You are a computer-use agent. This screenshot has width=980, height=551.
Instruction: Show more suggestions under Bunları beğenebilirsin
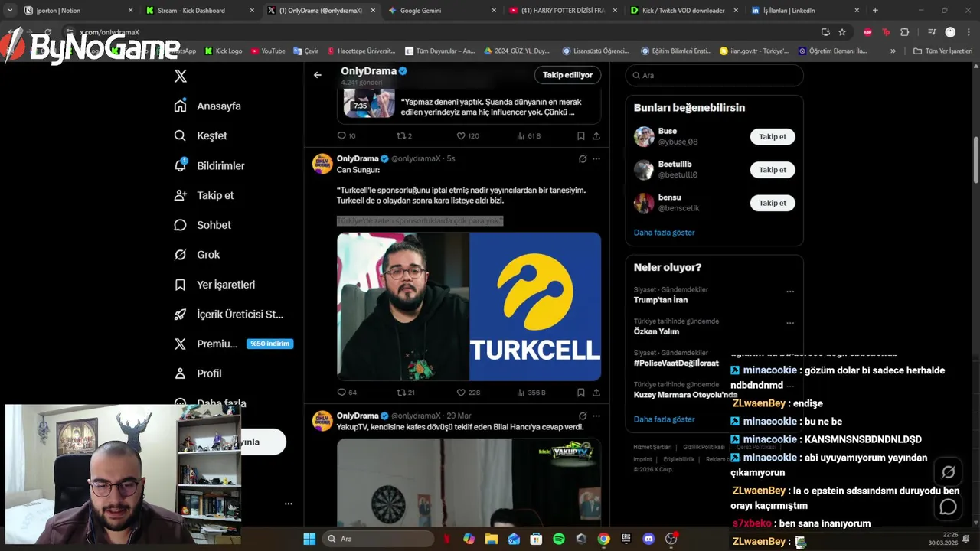point(664,233)
